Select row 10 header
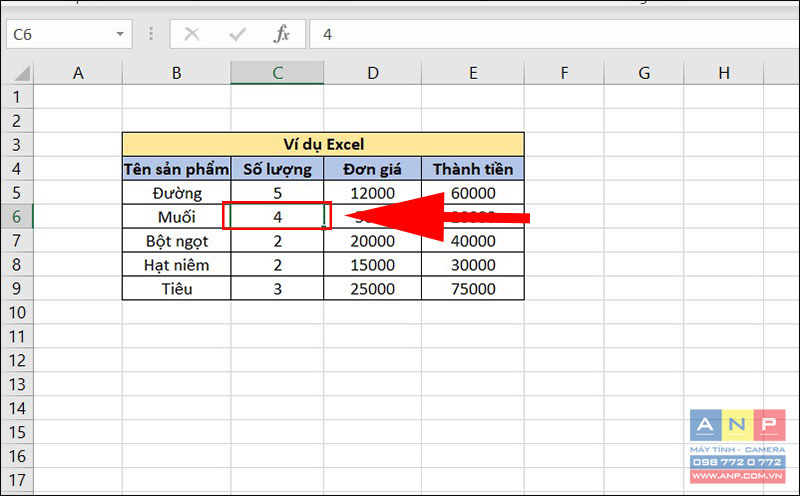The height and width of the screenshot is (496, 800). (17, 312)
